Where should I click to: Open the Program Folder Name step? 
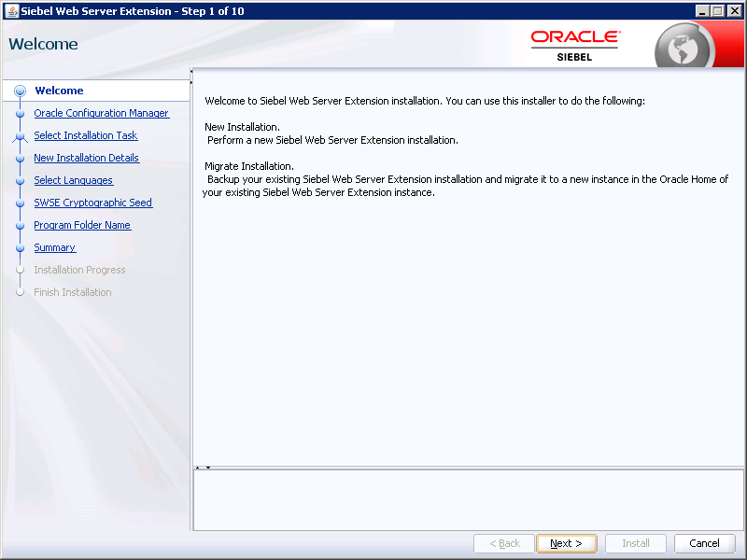click(x=82, y=225)
